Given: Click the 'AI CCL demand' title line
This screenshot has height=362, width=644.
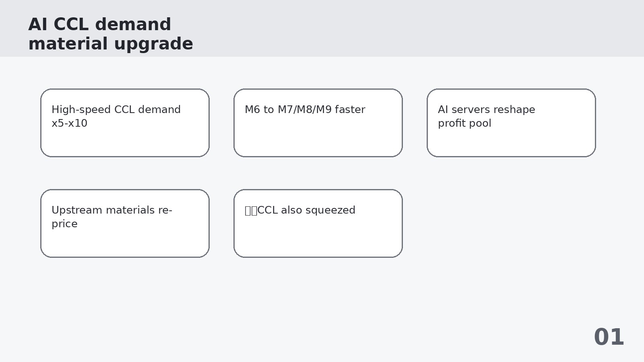Looking at the screenshot, I should point(100,25).
